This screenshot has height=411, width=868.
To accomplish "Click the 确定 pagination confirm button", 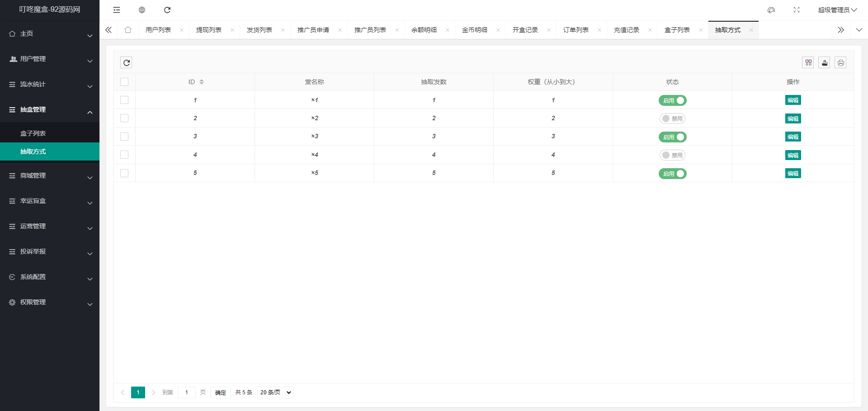I will [x=221, y=392].
